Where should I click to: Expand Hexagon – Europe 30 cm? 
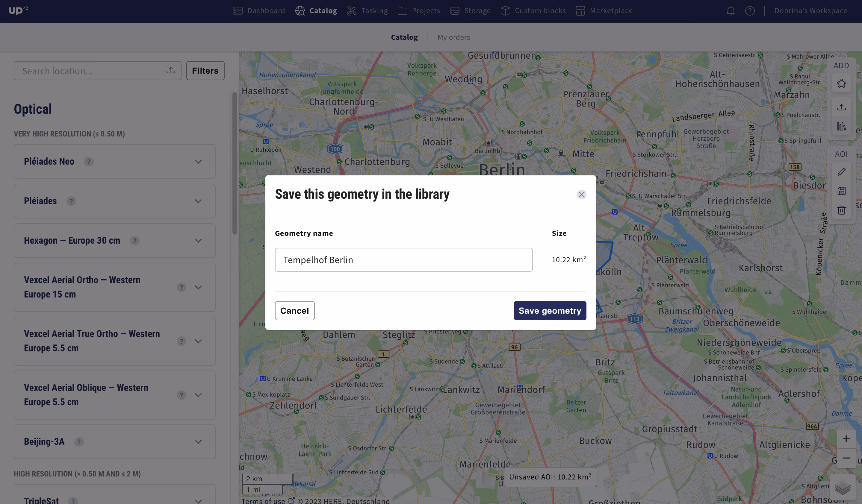click(198, 241)
